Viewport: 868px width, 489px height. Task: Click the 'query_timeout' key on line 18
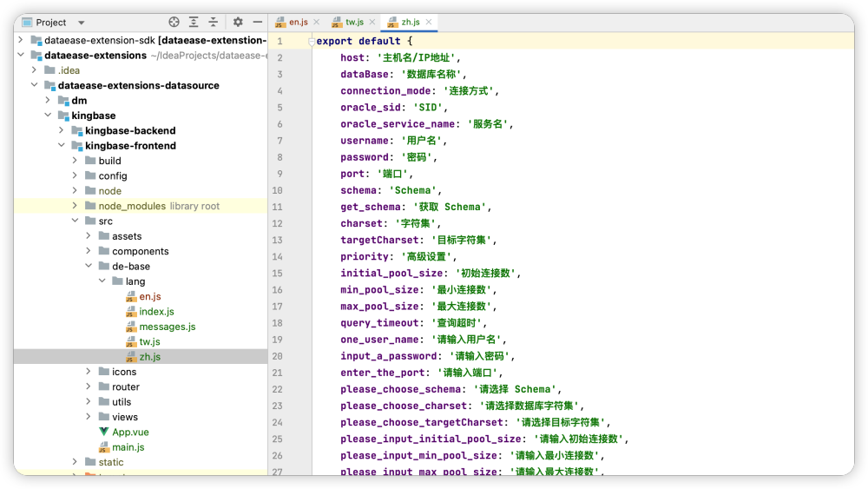pos(379,323)
